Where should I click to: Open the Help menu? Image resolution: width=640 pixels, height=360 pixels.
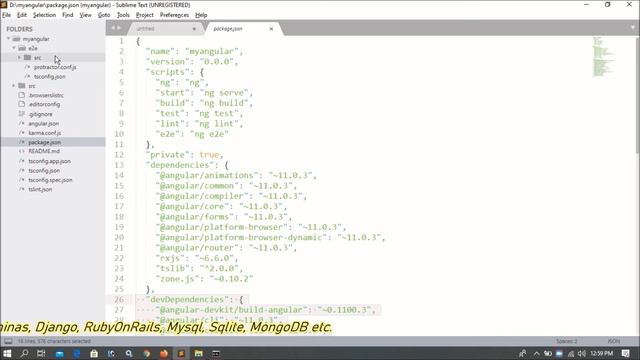[x=201, y=15]
